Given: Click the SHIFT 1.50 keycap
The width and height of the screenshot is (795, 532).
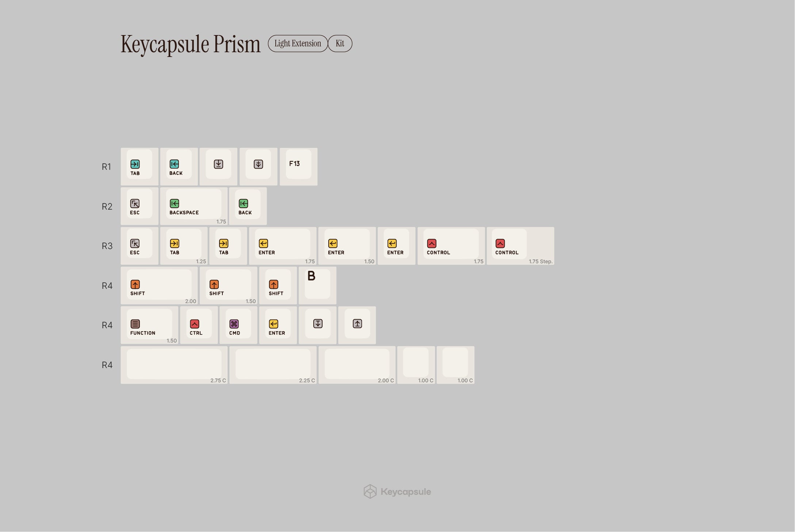Looking at the screenshot, I should 229,286.
